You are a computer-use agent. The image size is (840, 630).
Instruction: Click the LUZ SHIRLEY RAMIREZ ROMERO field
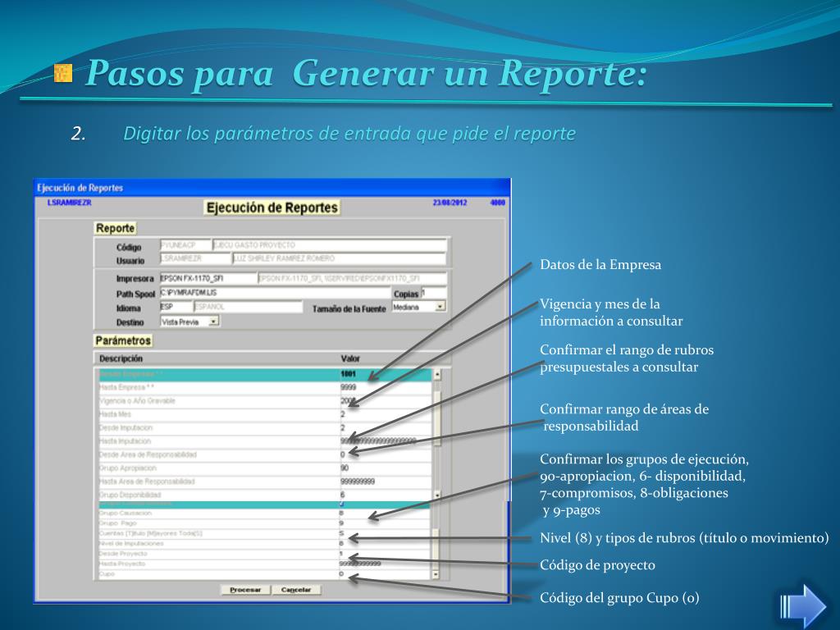[339, 258]
